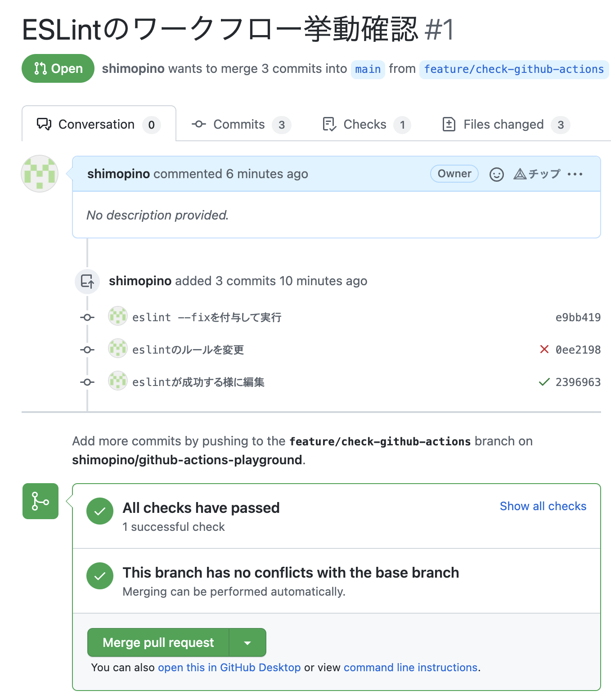
Task: Click shimopino's large avatar beside comment
Action: [40, 174]
